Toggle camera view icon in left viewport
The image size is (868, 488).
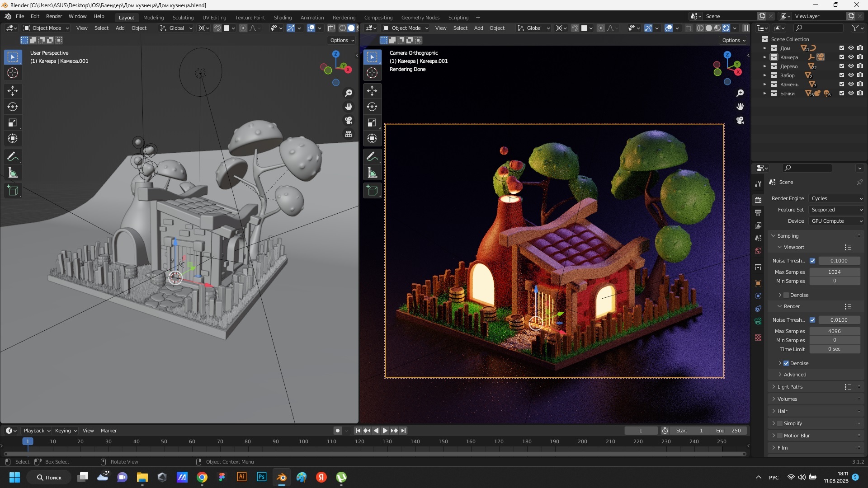[x=349, y=120]
